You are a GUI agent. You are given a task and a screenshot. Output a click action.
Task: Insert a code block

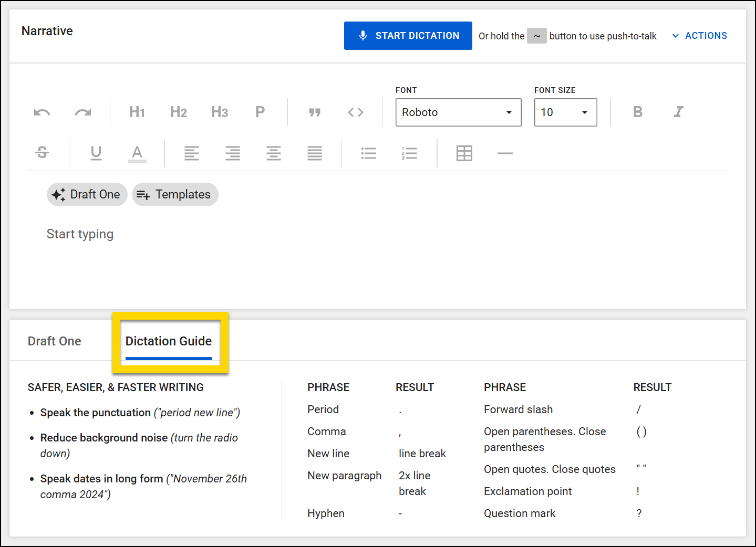click(x=355, y=112)
